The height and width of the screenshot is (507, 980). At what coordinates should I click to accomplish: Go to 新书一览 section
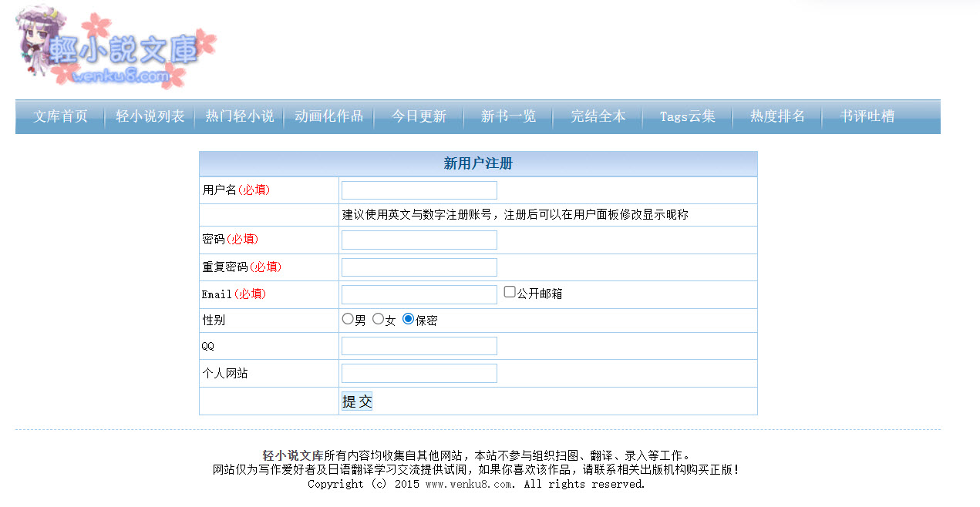pyautogui.click(x=508, y=116)
